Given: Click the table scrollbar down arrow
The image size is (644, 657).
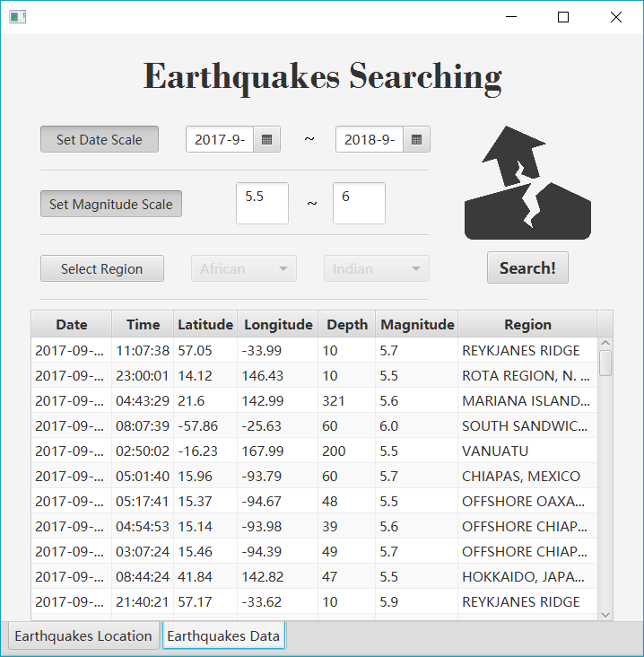Looking at the screenshot, I should [605, 615].
